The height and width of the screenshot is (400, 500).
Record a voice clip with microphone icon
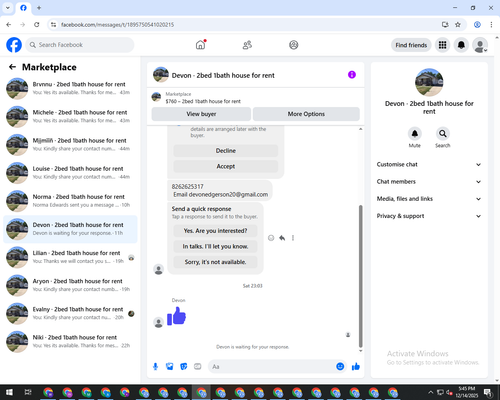click(x=155, y=367)
